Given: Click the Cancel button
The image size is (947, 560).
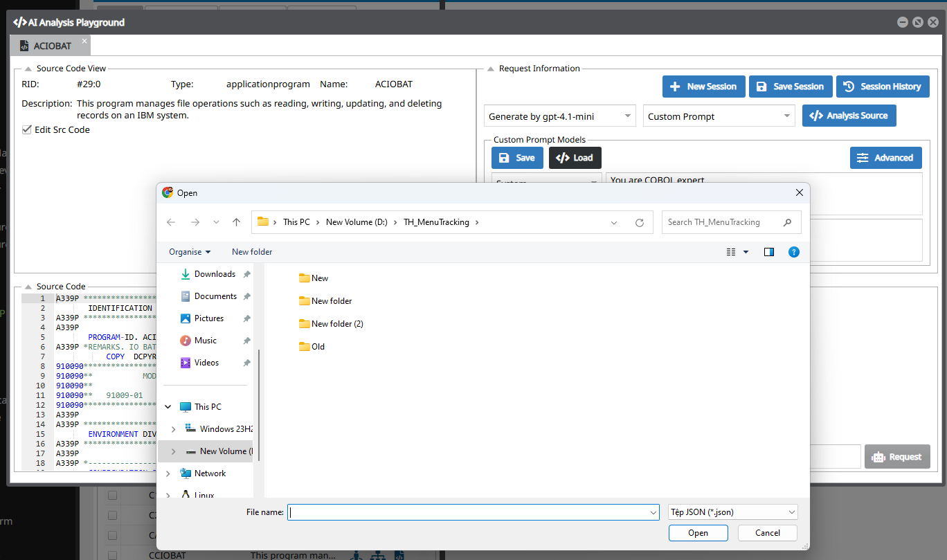Looking at the screenshot, I should 767,533.
